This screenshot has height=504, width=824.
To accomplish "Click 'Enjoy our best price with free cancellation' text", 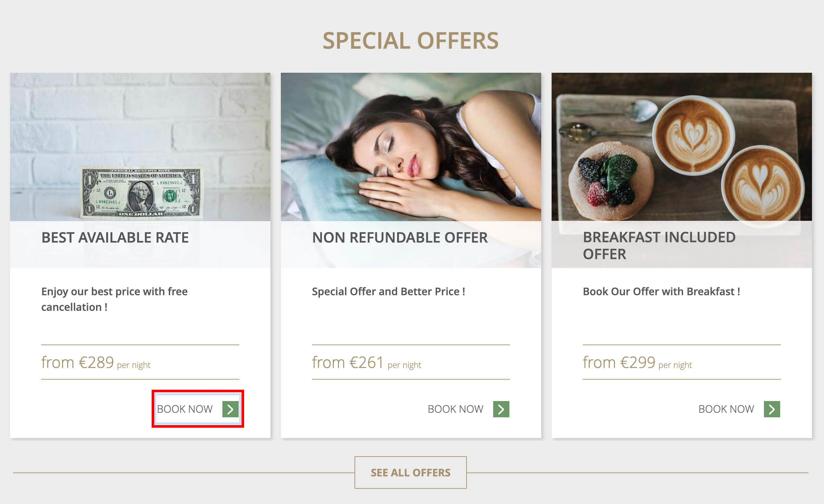I will pos(114,299).
